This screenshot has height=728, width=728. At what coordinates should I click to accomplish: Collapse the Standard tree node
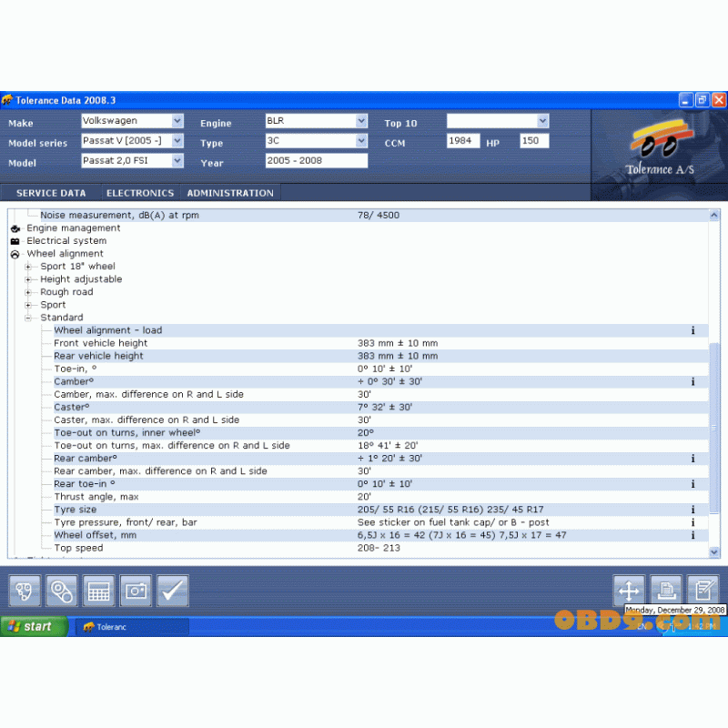(28, 318)
